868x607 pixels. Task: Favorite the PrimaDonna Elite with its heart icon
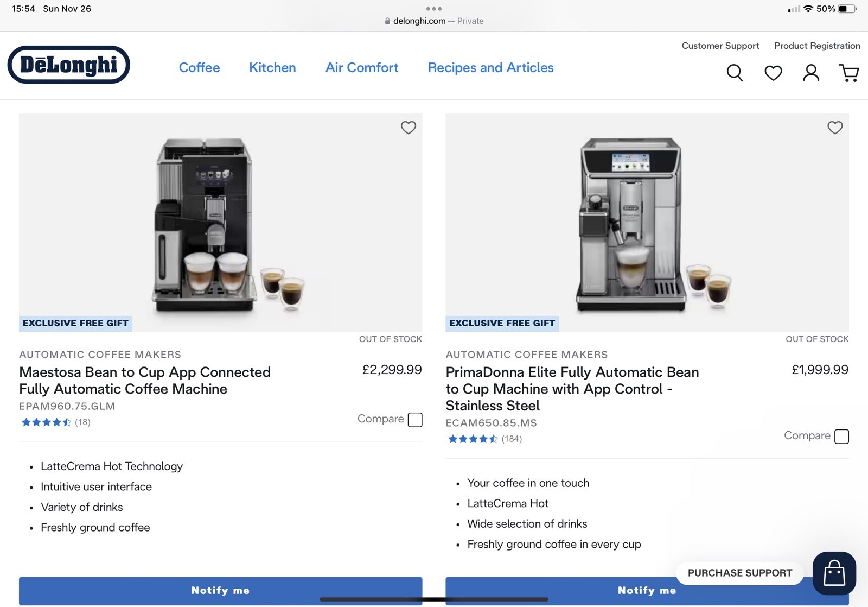pos(835,128)
